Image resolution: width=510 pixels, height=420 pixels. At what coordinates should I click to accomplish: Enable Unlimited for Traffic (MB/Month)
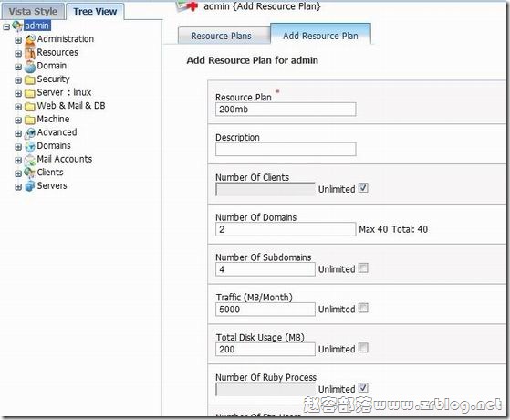(363, 308)
